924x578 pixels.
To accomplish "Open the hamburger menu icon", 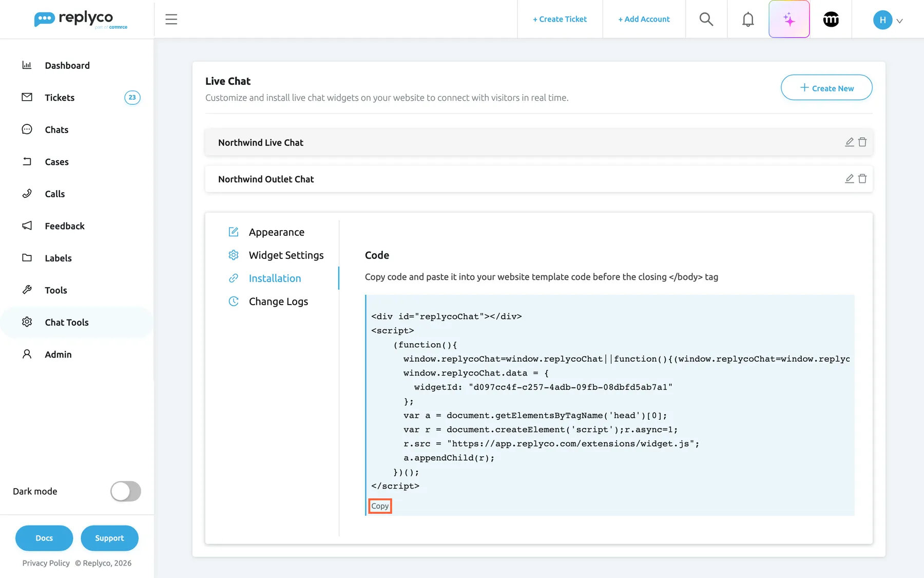I will click(x=171, y=20).
